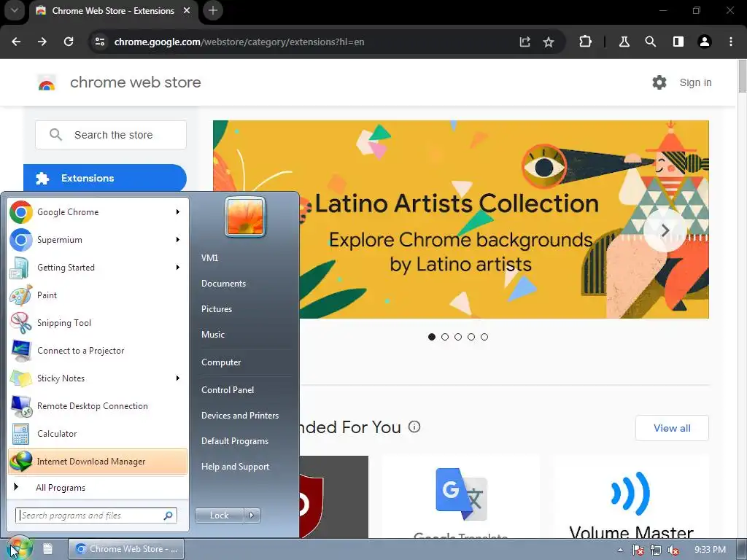747x560 pixels.
Task: Click the address bar URL
Action: [239, 42]
